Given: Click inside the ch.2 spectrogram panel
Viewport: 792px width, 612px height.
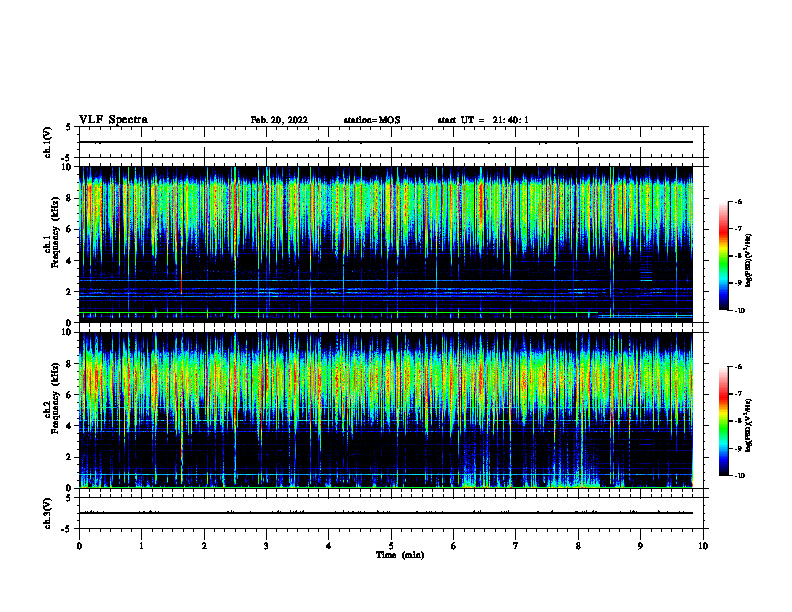Looking at the screenshot, I should pos(386,410).
